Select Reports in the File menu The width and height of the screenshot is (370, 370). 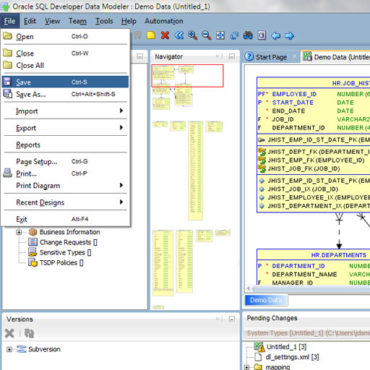pos(65,145)
